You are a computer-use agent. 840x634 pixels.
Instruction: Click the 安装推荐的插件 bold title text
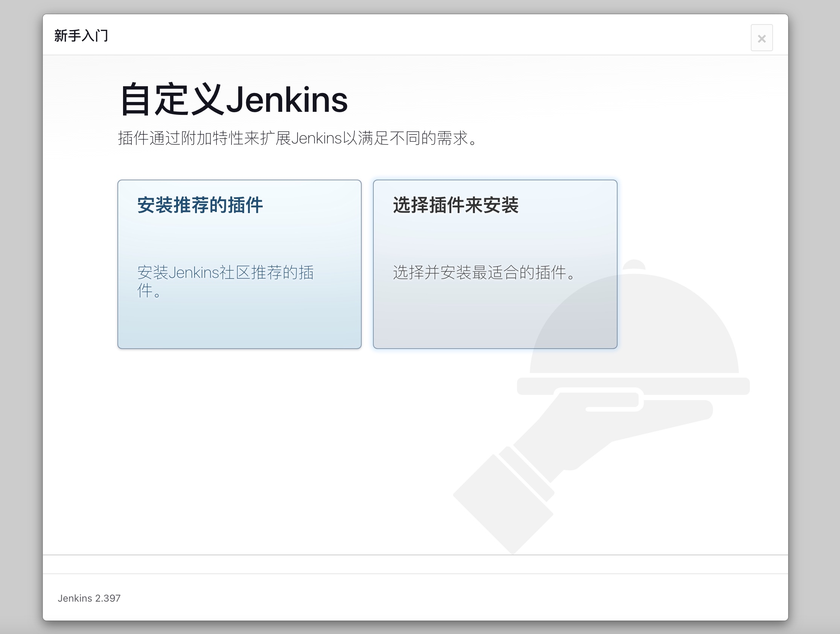(x=200, y=205)
